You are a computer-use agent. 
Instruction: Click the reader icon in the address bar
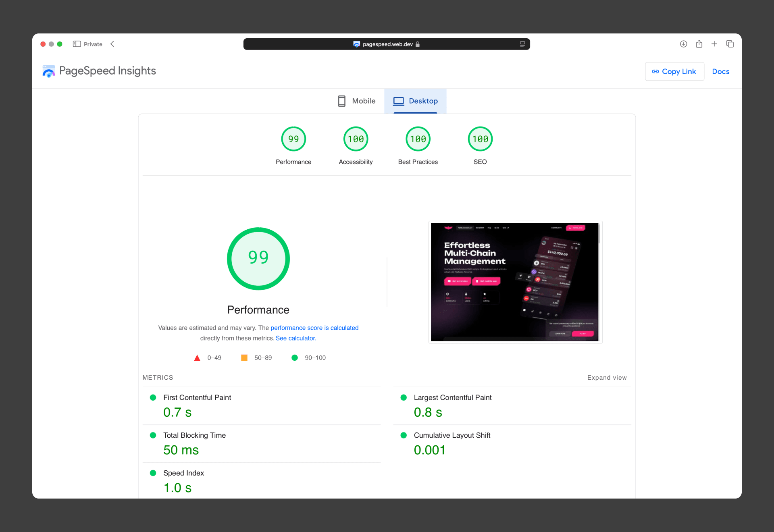point(522,44)
